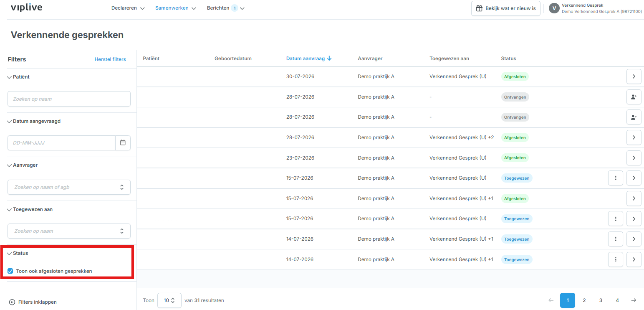Image resolution: width=644 pixels, height=310 pixels.
Task: Click 'Demo praktijk A' in the 30-07-2026 row
Action: coord(376,76)
